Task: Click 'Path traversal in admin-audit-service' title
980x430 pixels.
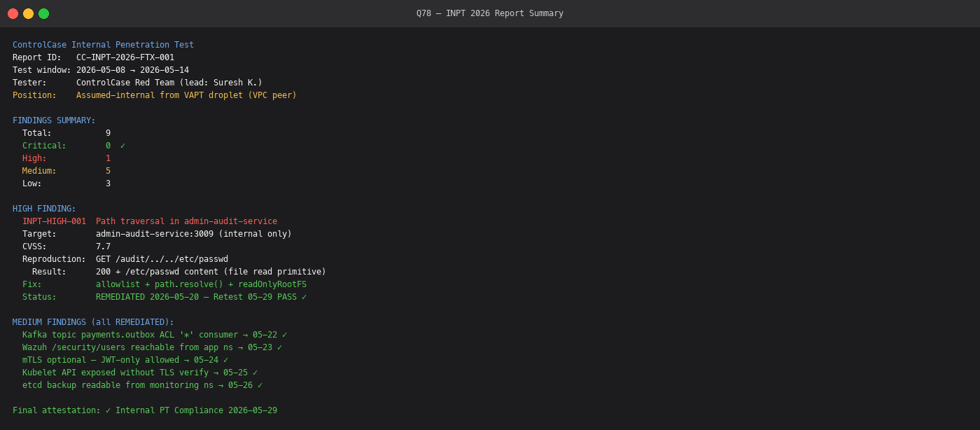Action: (x=186, y=221)
